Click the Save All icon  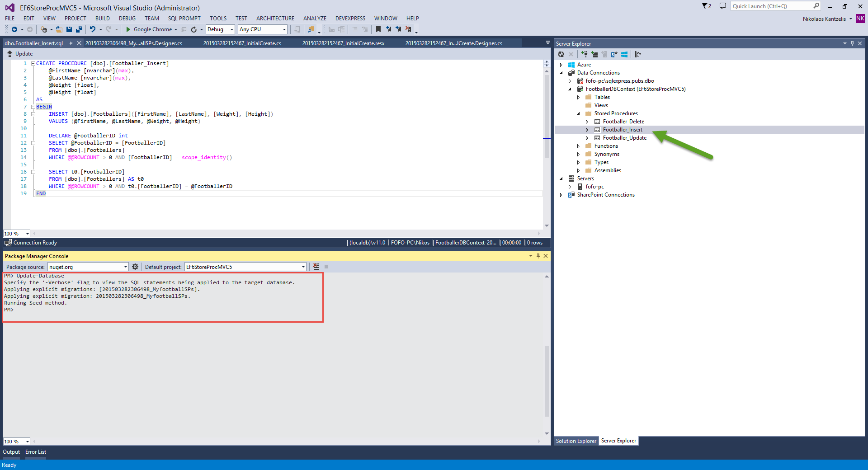[x=79, y=29]
